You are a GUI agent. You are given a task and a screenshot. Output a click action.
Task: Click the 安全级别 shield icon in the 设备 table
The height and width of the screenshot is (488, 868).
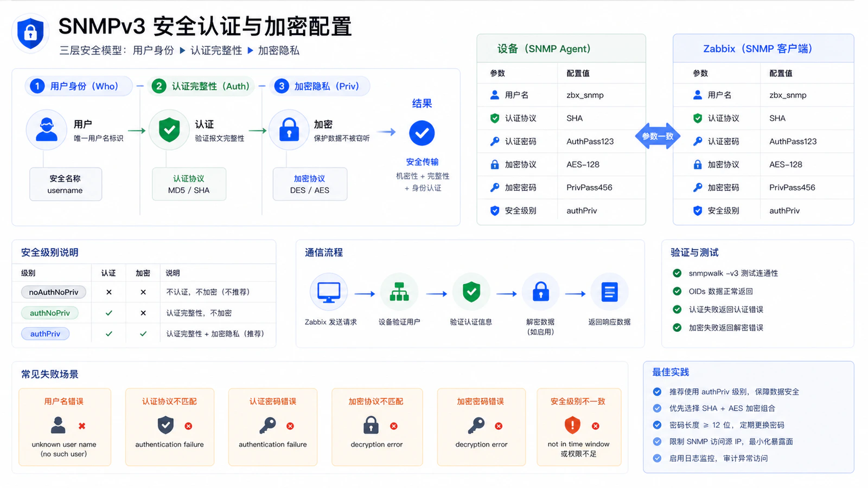(494, 211)
